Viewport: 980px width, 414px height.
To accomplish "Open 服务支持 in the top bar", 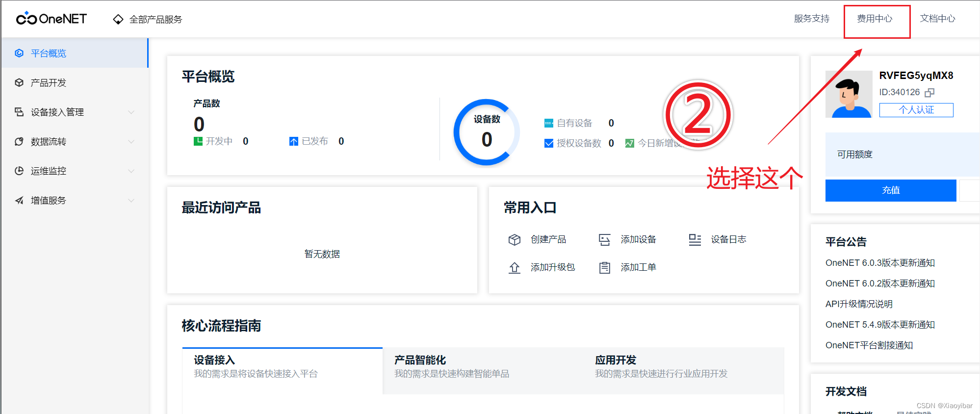I will tap(812, 19).
